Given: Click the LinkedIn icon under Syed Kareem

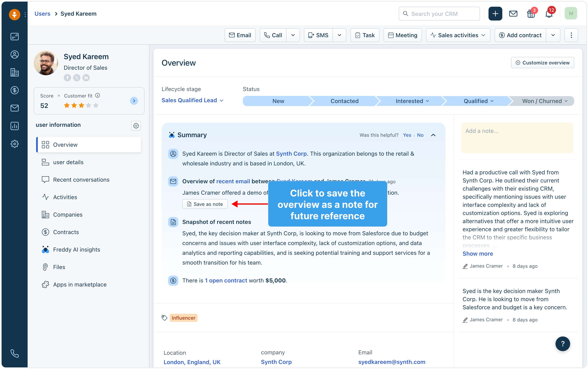Looking at the screenshot, I should pos(86,78).
